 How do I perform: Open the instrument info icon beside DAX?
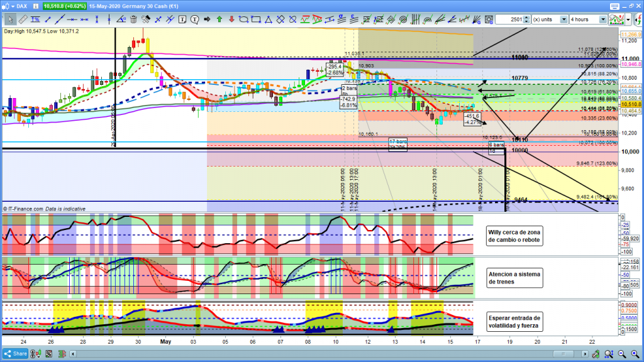click(x=35, y=6)
